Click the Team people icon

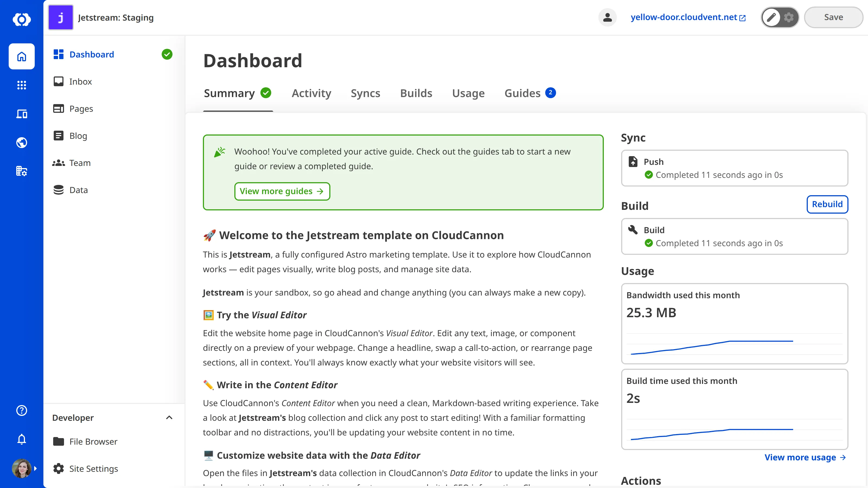[58, 163]
